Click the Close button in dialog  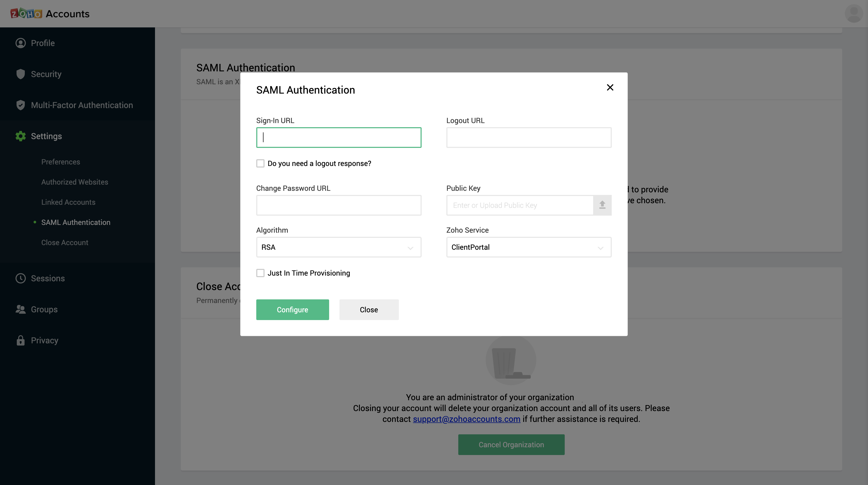[369, 310]
